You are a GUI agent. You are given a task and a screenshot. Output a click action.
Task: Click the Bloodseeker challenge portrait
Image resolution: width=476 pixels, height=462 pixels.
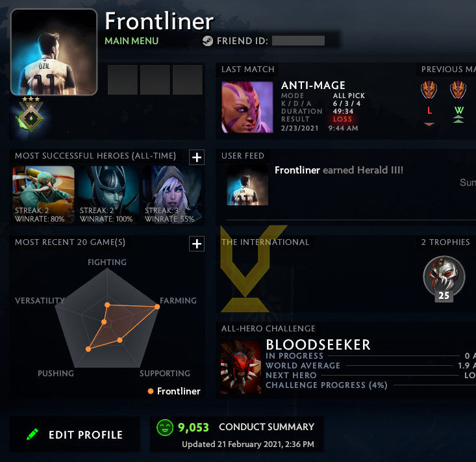241,367
